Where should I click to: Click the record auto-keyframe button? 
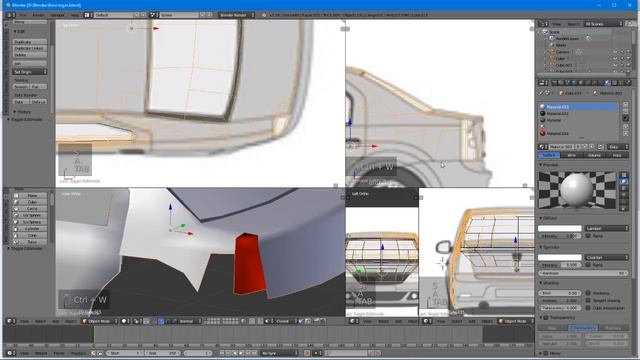[307, 353]
